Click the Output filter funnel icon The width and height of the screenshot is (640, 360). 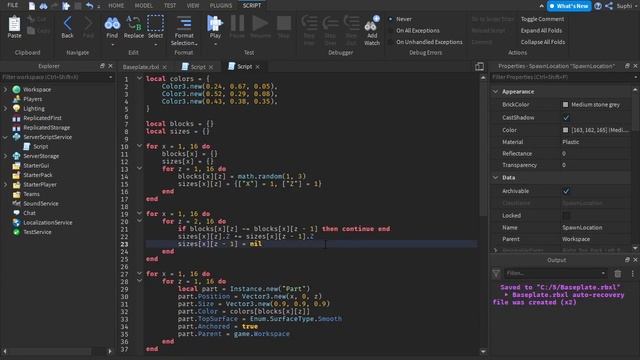(496, 273)
